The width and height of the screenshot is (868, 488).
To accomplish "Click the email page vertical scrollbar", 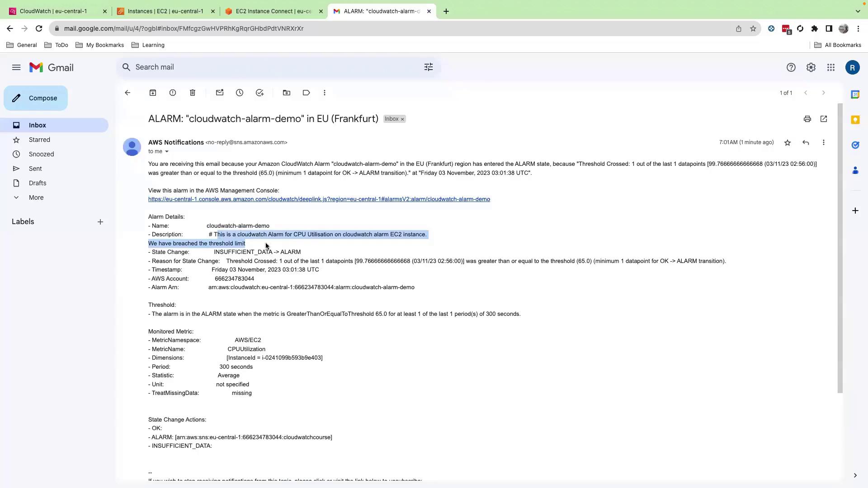I will click(840, 249).
